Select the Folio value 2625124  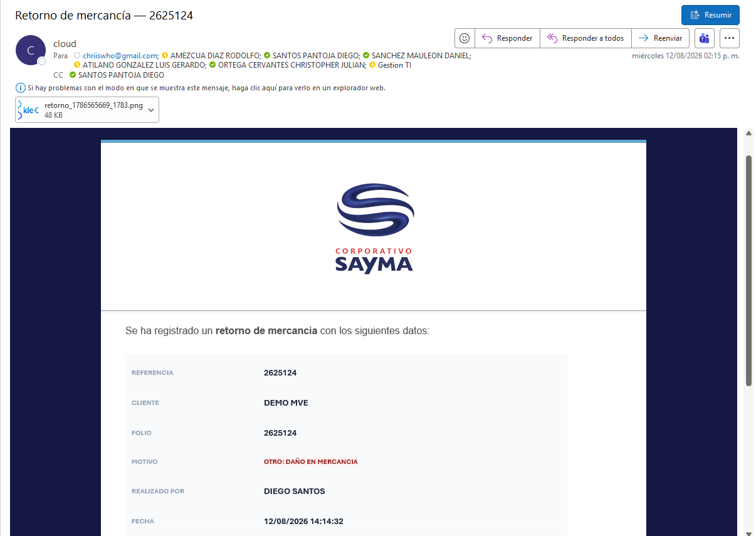point(280,433)
